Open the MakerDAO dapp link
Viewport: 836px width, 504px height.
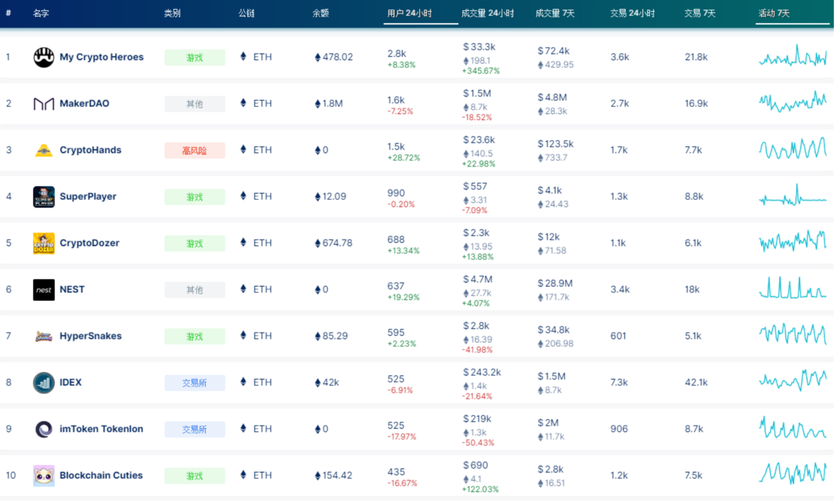[84, 104]
